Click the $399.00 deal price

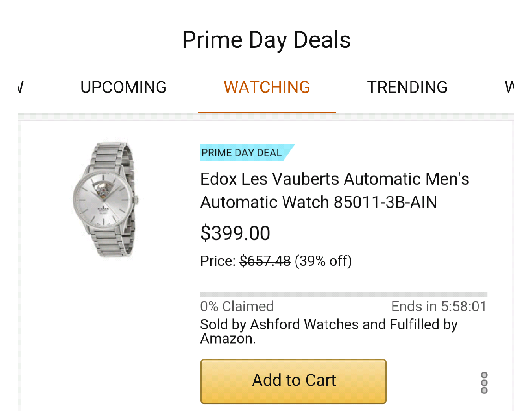coord(235,233)
